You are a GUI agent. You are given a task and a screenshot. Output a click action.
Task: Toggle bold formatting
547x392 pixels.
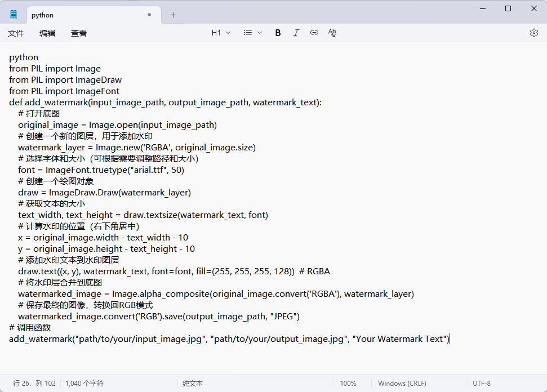coord(278,33)
